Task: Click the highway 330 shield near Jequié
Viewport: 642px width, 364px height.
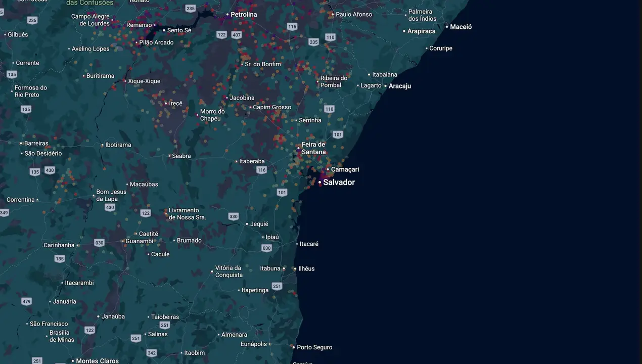Action: coord(233,216)
